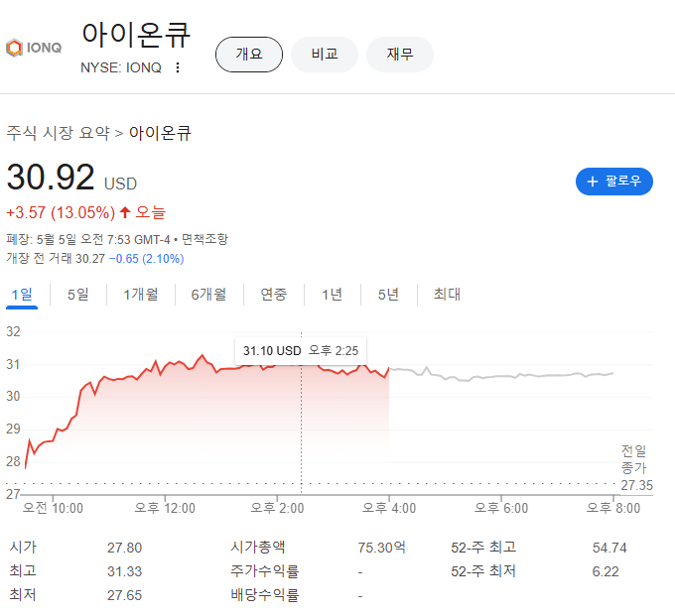Click the 31.10 USD chart tooltip
This screenshot has height=616, width=675.
click(301, 351)
